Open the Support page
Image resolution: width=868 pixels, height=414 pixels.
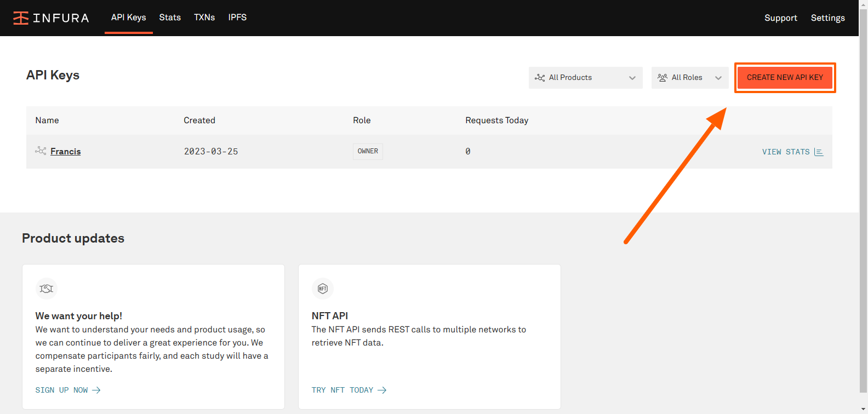click(781, 18)
